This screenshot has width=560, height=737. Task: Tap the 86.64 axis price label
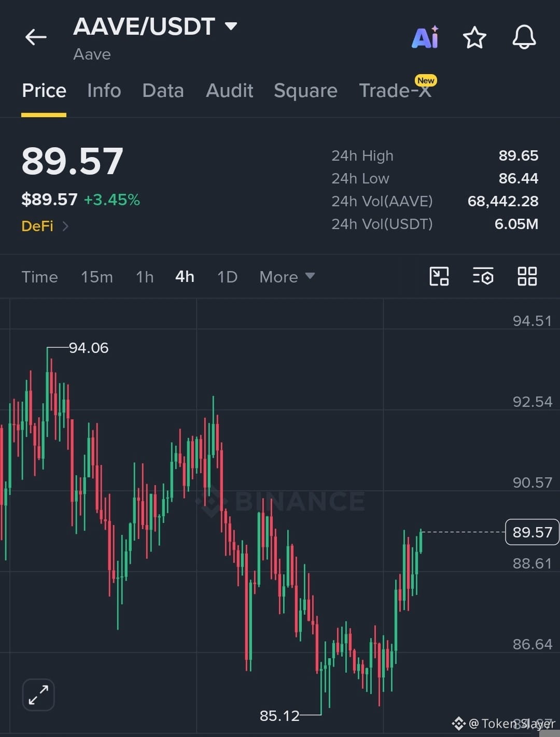click(x=533, y=644)
